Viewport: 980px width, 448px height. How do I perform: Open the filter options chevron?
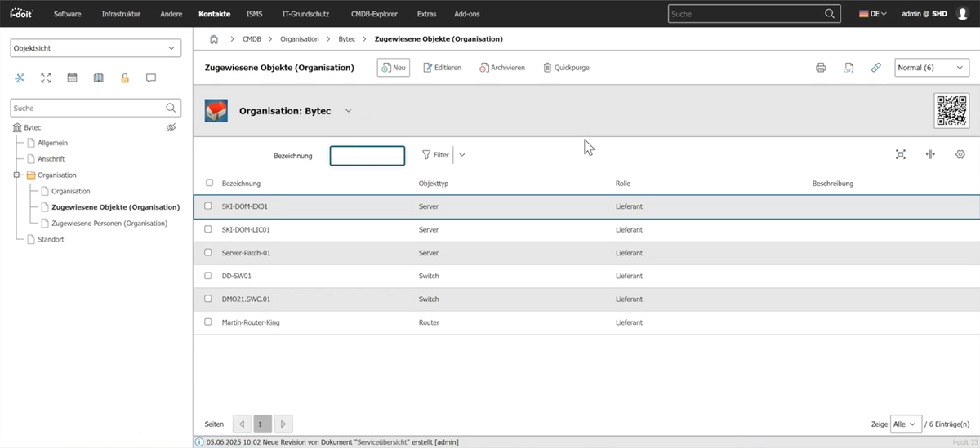pos(462,154)
